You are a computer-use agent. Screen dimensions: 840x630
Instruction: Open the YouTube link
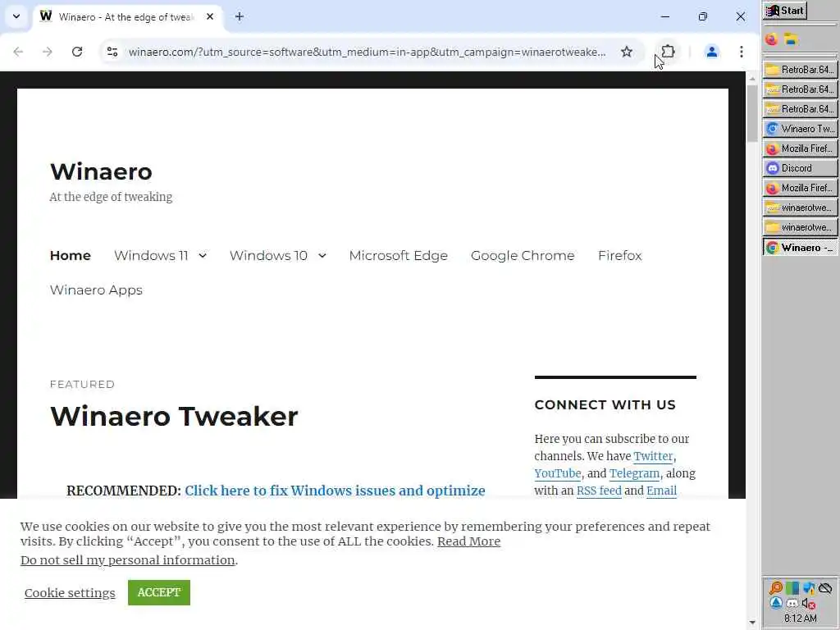point(558,473)
